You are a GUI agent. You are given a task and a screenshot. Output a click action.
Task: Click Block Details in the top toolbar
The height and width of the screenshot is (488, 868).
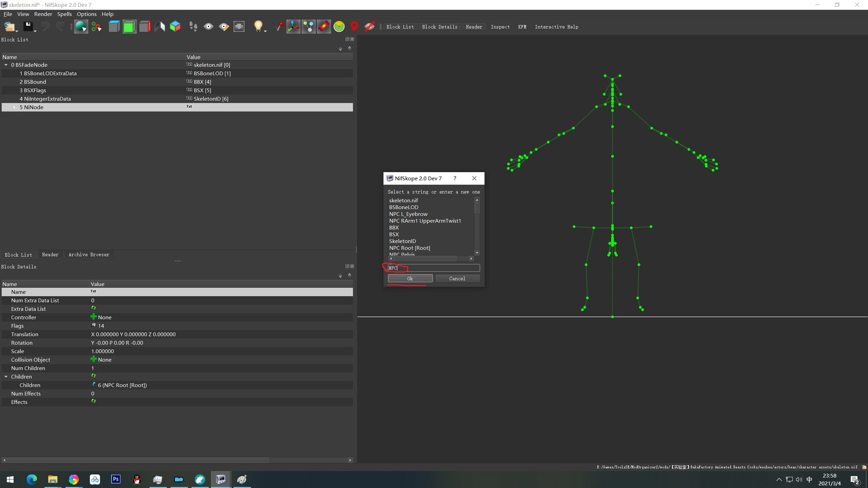coord(439,27)
